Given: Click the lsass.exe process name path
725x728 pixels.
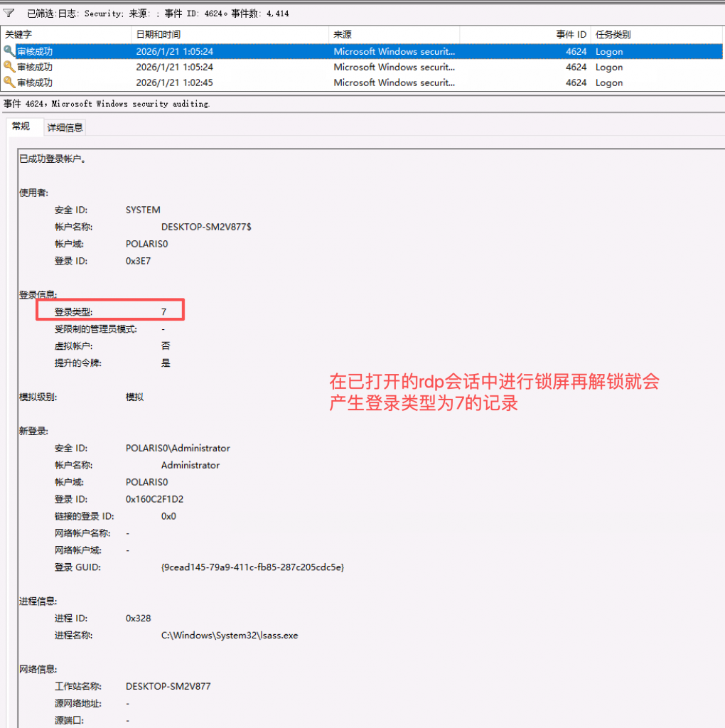Looking at the screenshot, I should coord(230,636).
